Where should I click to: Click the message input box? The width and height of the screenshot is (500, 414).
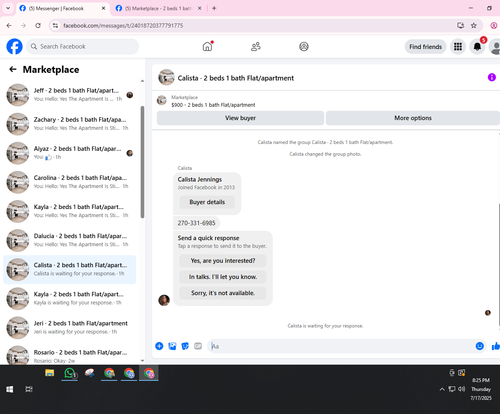click(x=342, y=346)
